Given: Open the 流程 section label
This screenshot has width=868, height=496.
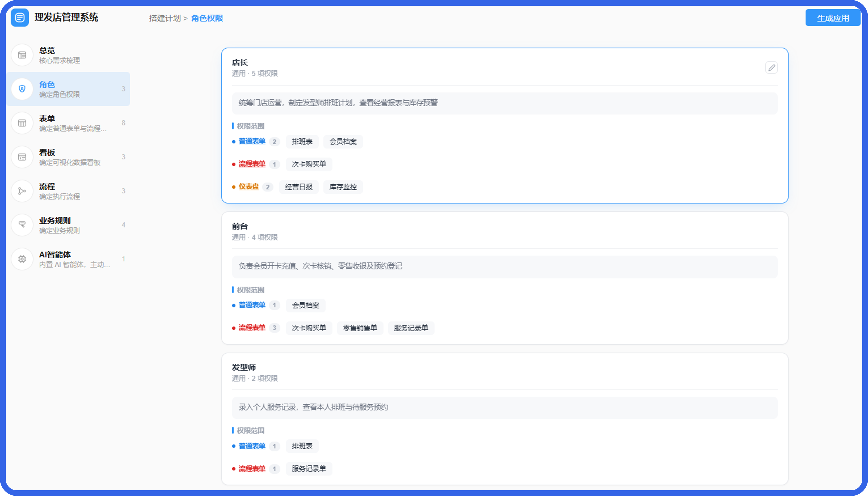Looking at the screenshot, I should (47, 187).
